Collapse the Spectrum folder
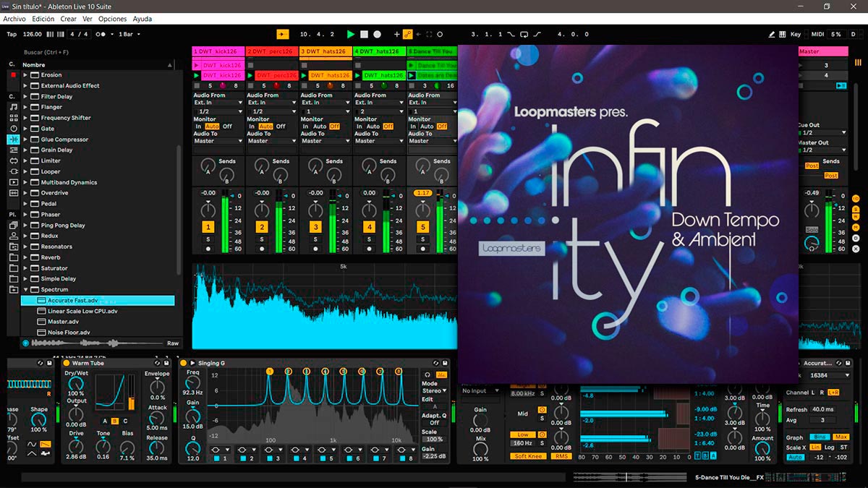This screenshot has width=868, height=488. (25, 289)
